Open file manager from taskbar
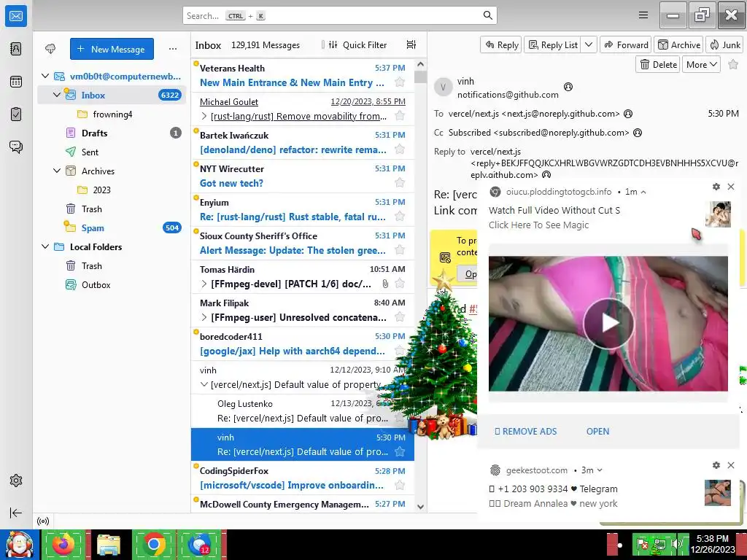747x560 pixels. tap(109, 545)
